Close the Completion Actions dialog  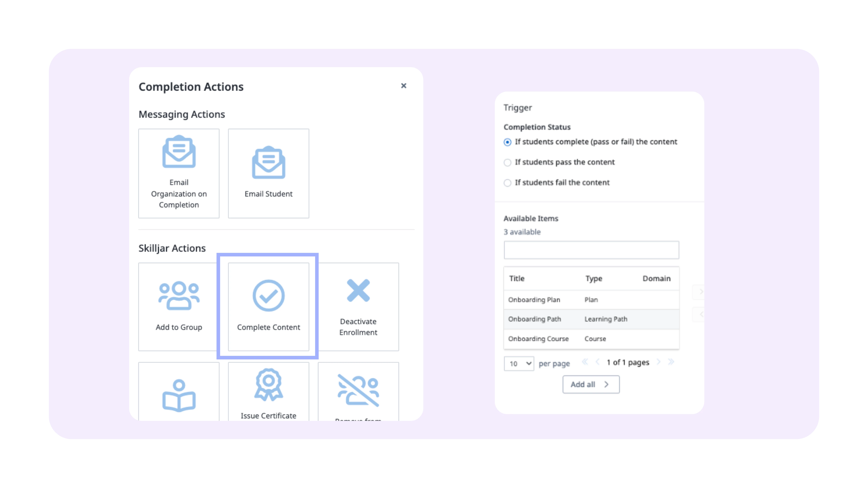pos(404,86)
